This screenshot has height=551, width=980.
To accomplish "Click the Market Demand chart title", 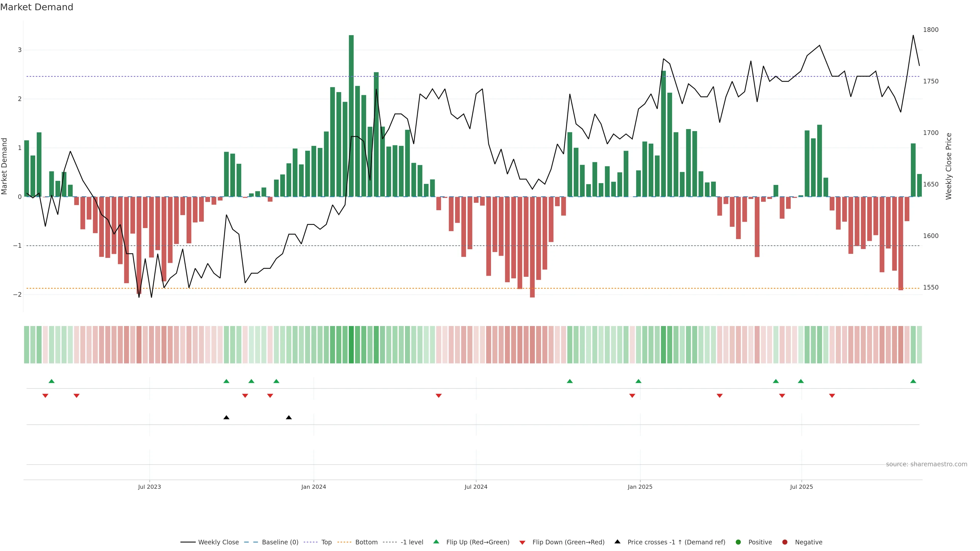I will (36, 7).
